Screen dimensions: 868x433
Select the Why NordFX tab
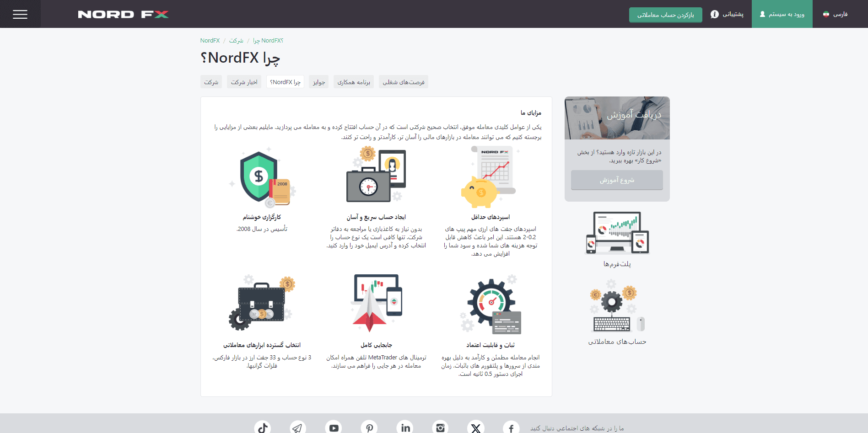pos(285,82)
